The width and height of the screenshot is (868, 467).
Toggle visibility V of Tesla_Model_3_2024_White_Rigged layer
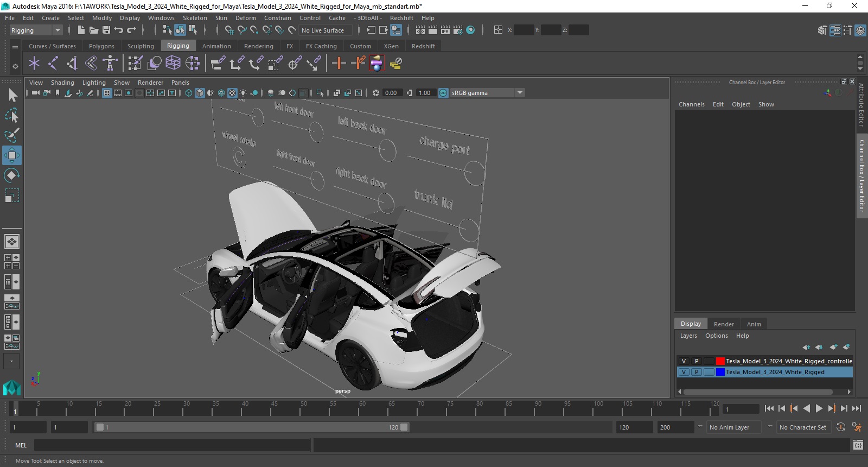(684, 372)
